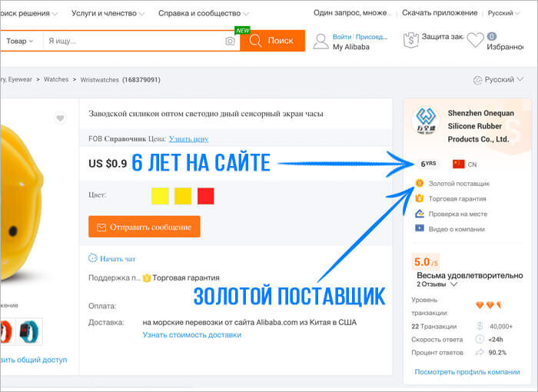
Task: Click the favorites counter badge
Action: (491, 36)
